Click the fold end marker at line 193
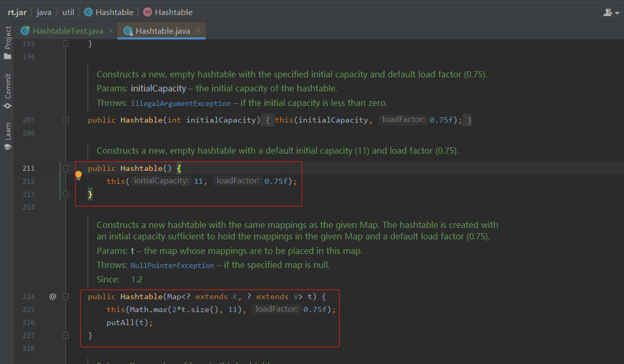 click(x=66, y=44)
